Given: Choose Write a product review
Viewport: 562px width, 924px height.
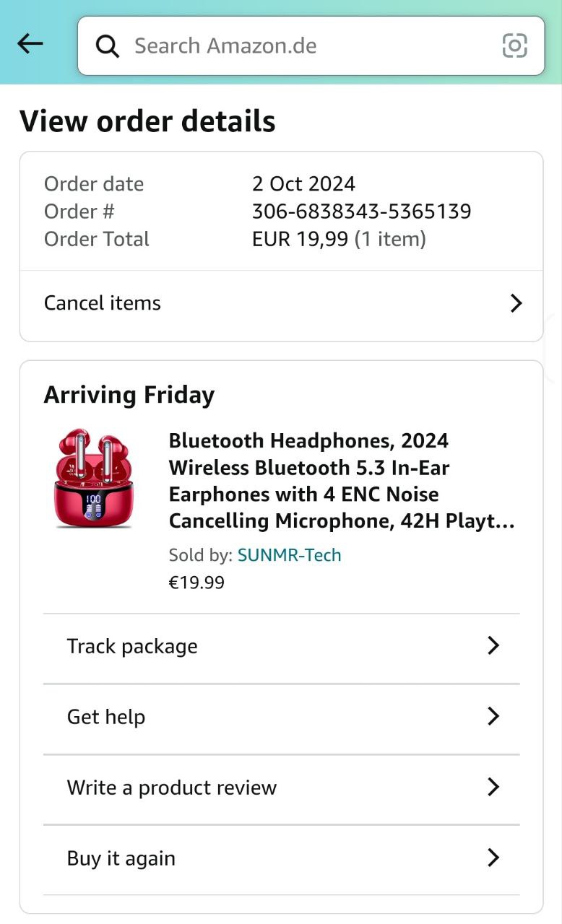Looking at the screenshot, I should click(x=172, y=788).
